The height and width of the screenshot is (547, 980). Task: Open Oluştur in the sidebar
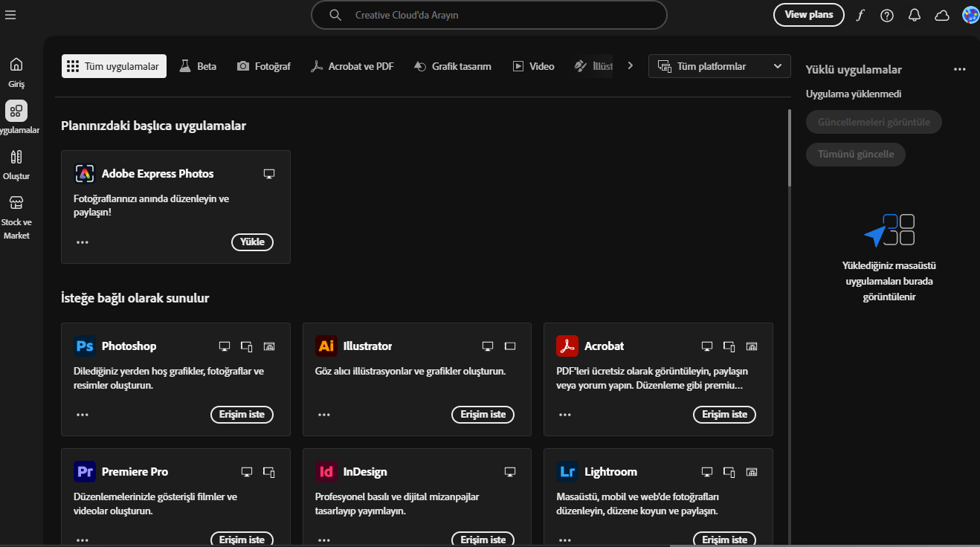16,164
